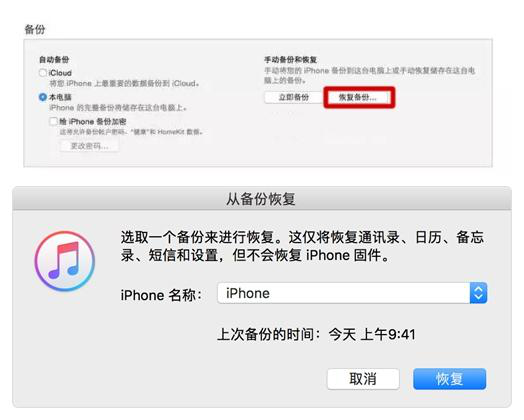The image size is (524, 420).
Task: Select the 本电脑 radio button
Action: (43, 97)
